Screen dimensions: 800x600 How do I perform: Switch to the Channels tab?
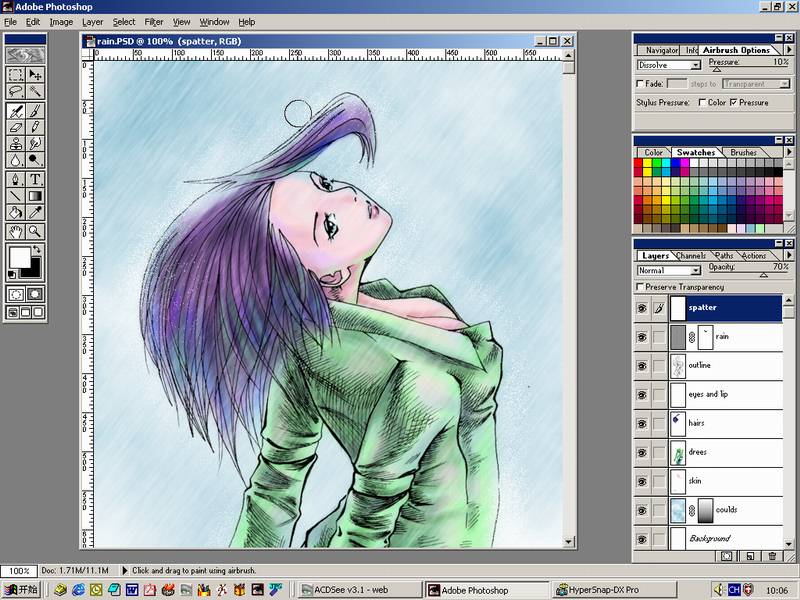click(x=691, y=256)
